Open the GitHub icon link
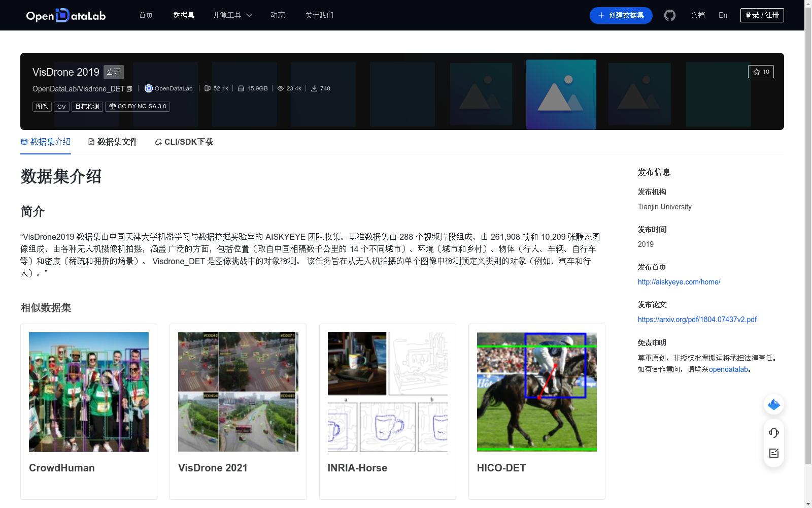Image resolution: width=812 pixels, height=508 pixels. point(670,15)
